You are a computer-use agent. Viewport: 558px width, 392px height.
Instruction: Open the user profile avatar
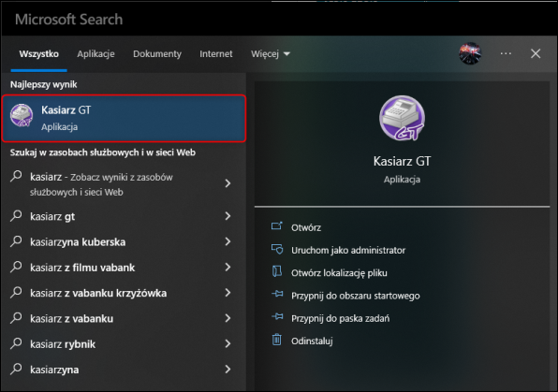pos(470,53)
